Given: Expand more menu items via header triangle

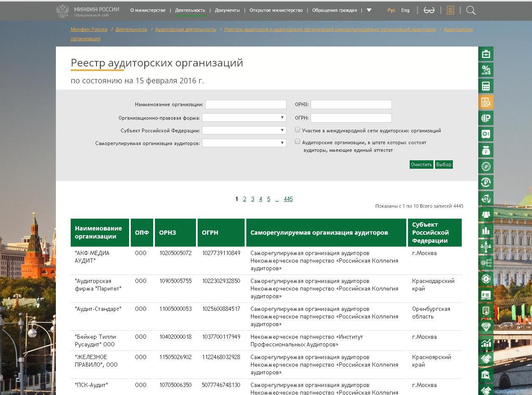Looking at the screenshot, I should 369,10.
